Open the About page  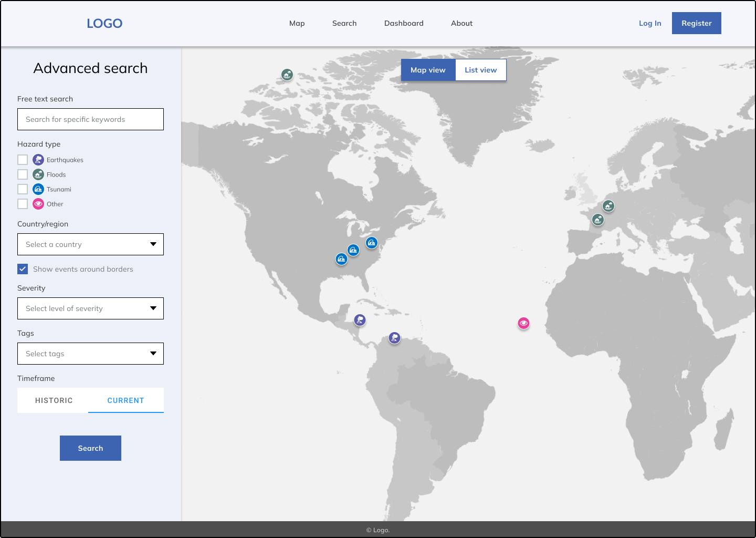pyautogui.click(x=461, y=23)
